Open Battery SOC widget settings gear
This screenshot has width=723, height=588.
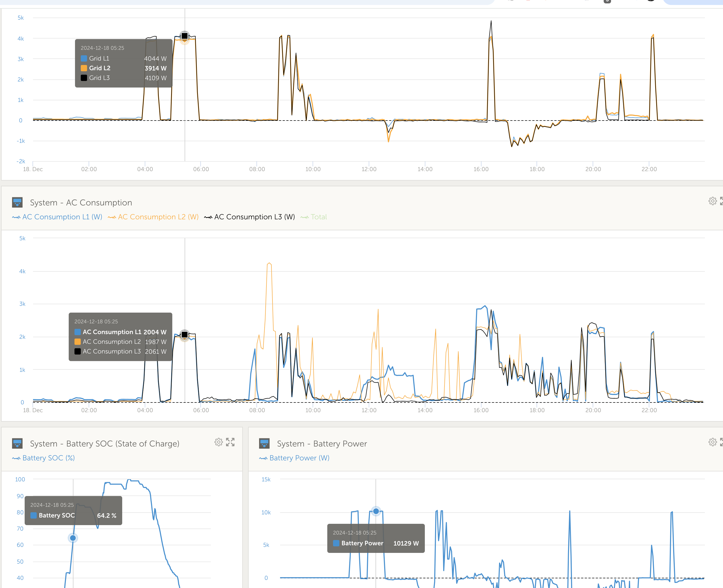point(219,442)
